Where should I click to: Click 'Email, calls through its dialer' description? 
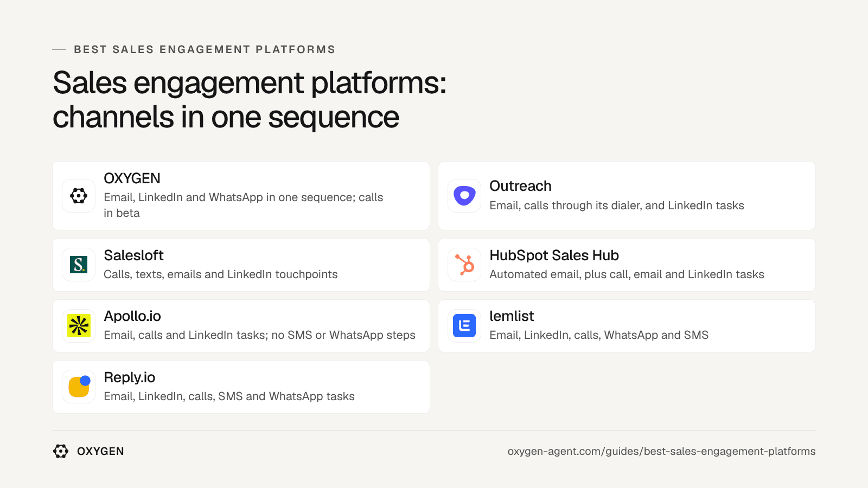pos(617,206)
